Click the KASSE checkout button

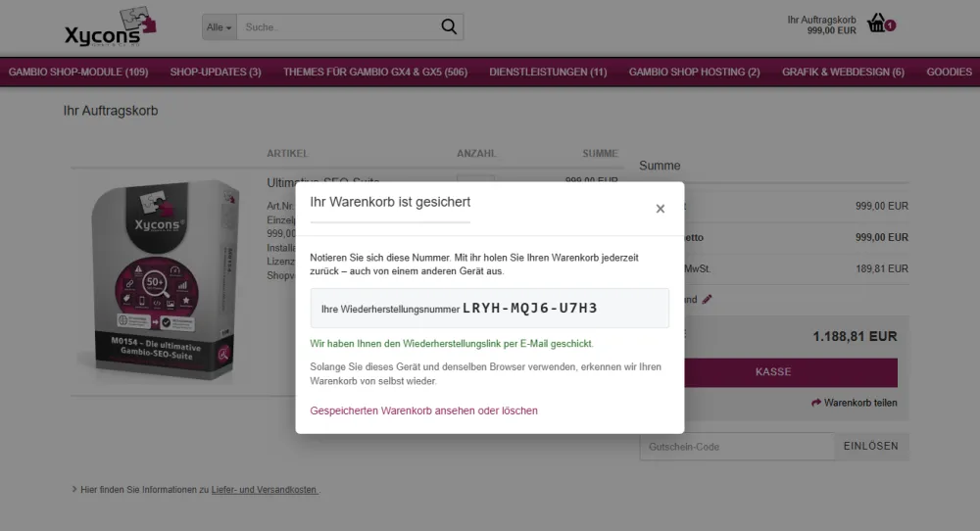(x=791, y=372)
